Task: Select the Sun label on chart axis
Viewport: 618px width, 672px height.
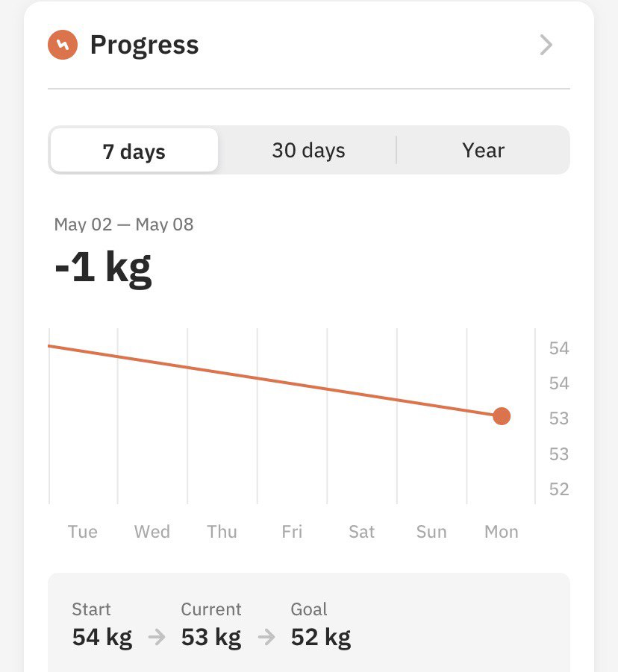Action: (x=431, y=532)
